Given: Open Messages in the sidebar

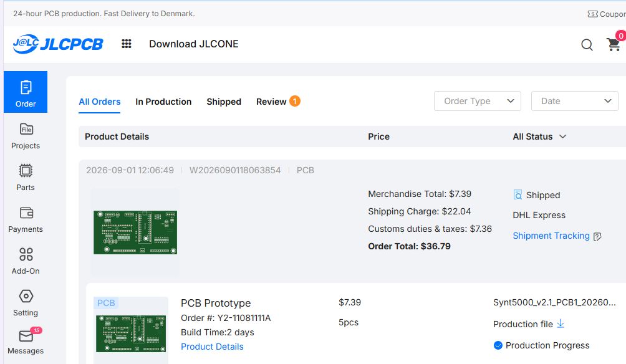Looking at the screenshot, I should 26,342.
